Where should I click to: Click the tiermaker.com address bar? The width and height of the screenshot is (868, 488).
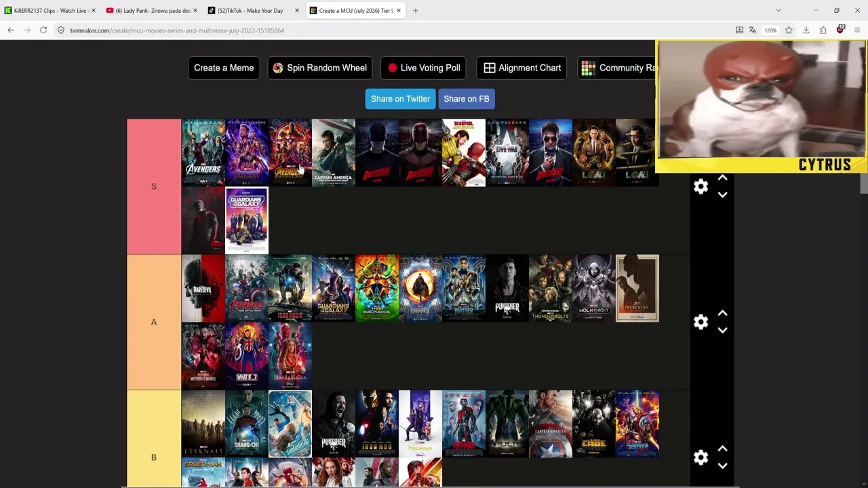point(393,30)
